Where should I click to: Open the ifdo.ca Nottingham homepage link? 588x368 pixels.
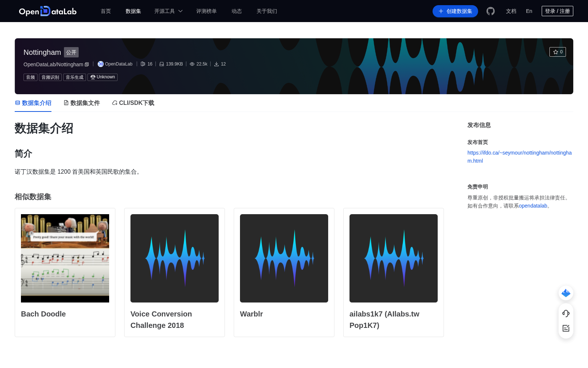[520, 157]
